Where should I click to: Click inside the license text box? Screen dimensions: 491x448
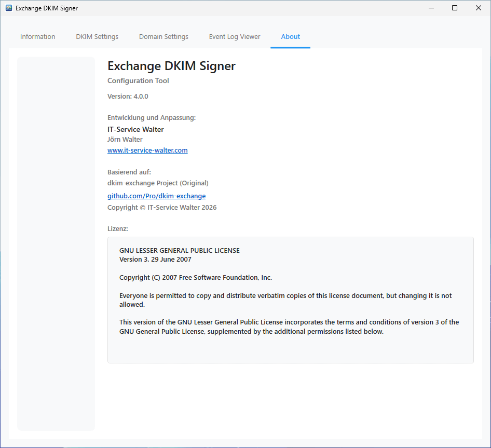click(290, 348)
